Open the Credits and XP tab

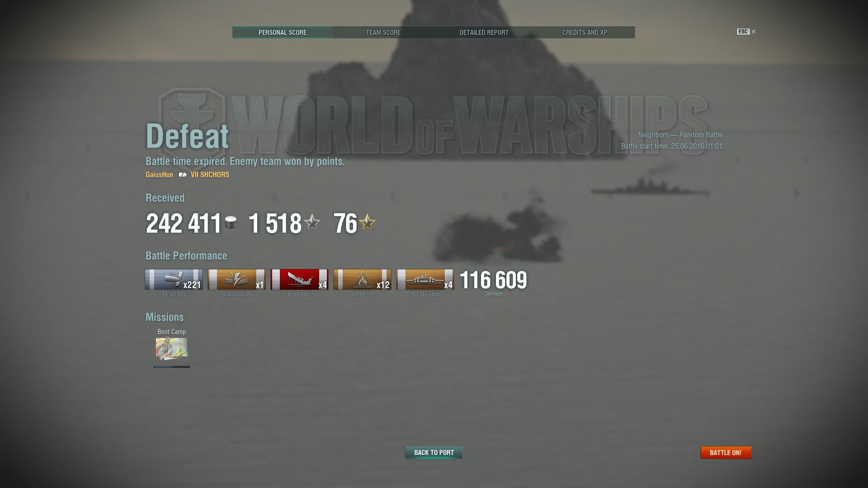[x=585, y=32]
